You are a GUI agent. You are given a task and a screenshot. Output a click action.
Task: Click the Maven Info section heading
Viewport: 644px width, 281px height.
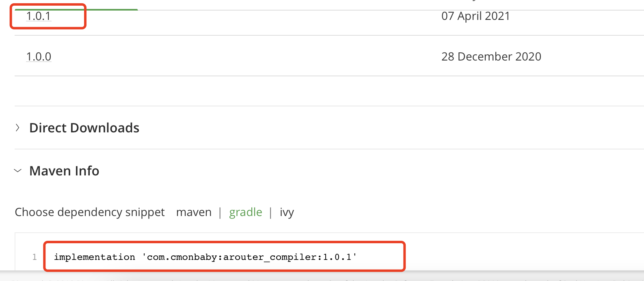64,171
